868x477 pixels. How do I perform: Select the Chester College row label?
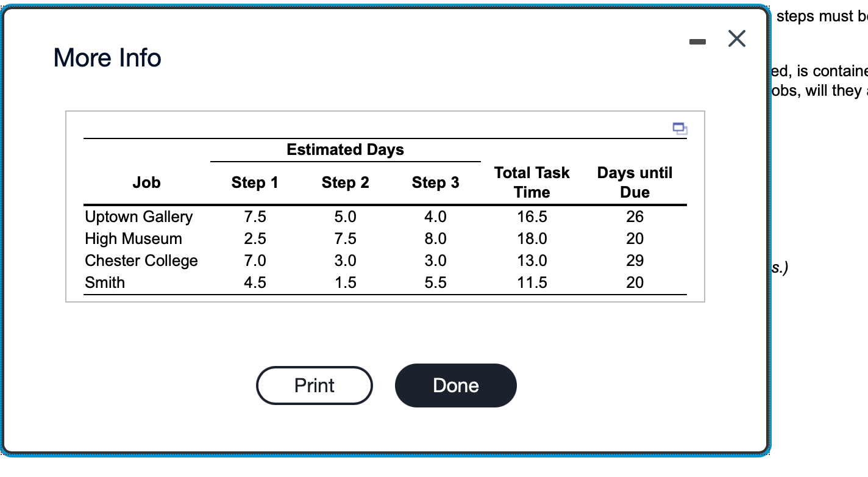coord(141,260)
